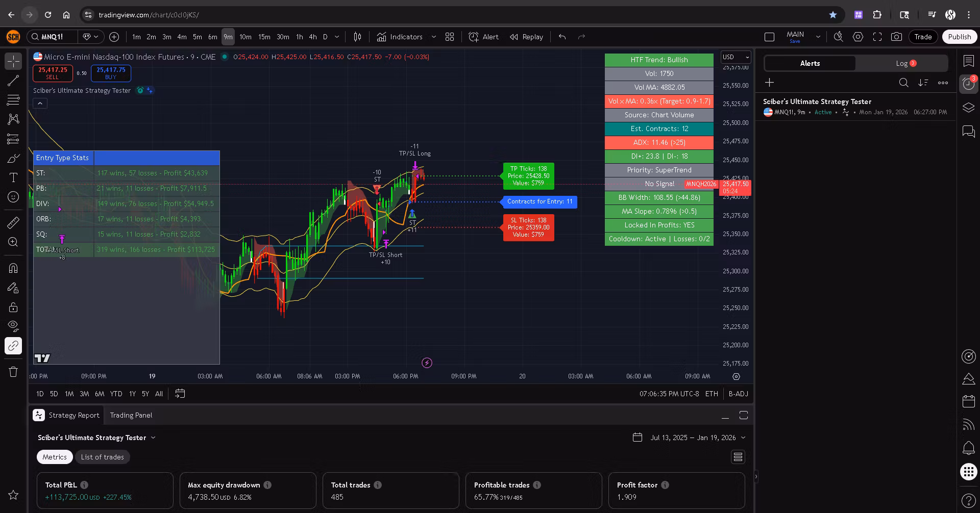Click the MNQ1! symbol search field

pyautogui.click(x=53, y=37)
